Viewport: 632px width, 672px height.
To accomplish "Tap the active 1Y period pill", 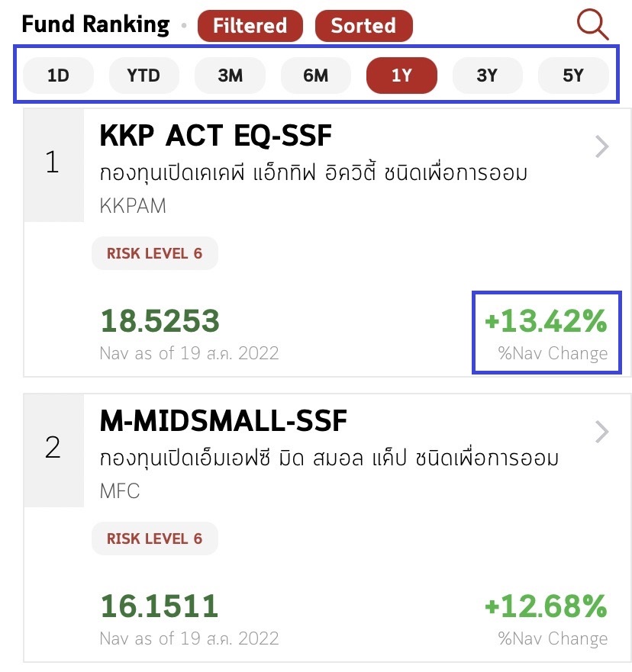I will tap(401, 76).
